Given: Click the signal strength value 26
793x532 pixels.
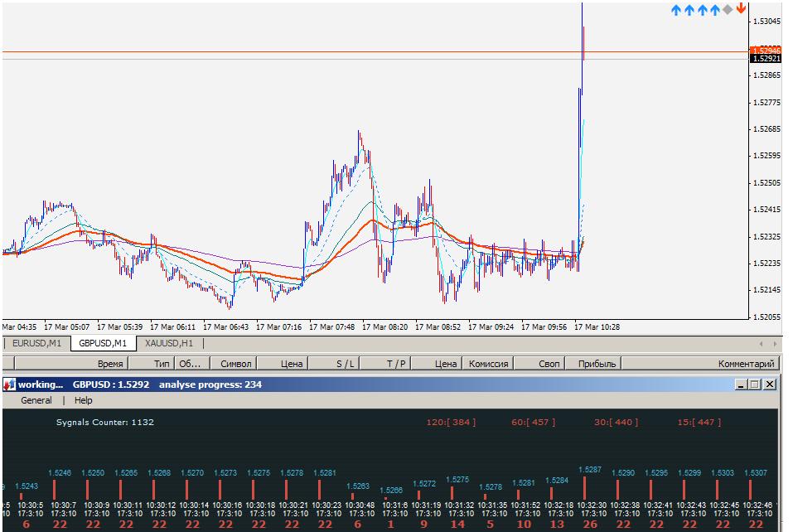Looking at the screenshot, I should pyautogui.click(x=590, y=525).
